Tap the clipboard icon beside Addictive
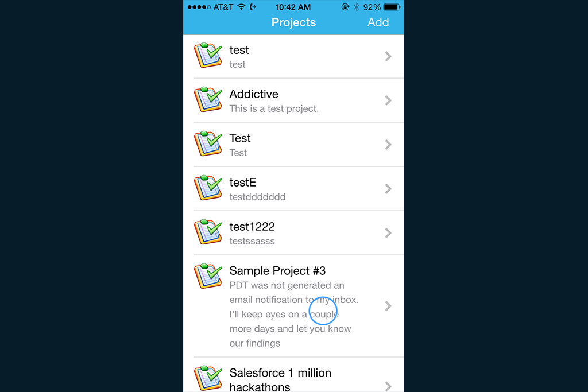Screen dimensions: 588x392 pos(208,99)
